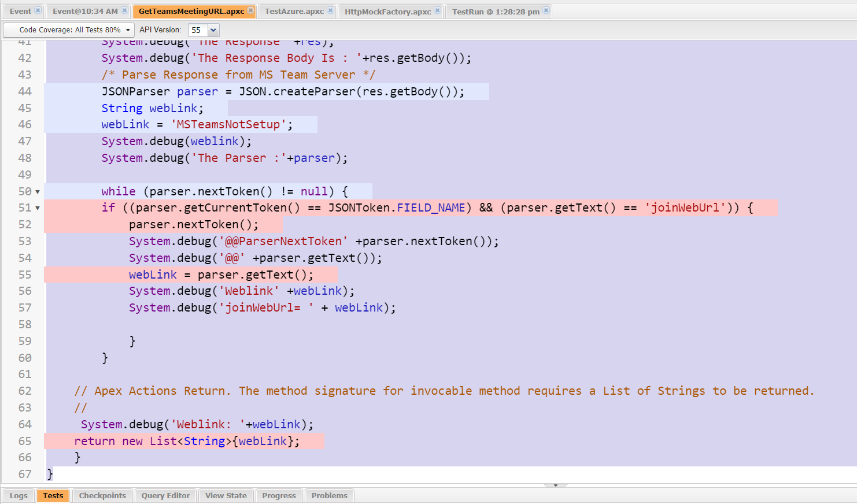Close the HttpMockFactory.apxc tab
The width and height of the screenshot is (857, 504).
[437, 10]
